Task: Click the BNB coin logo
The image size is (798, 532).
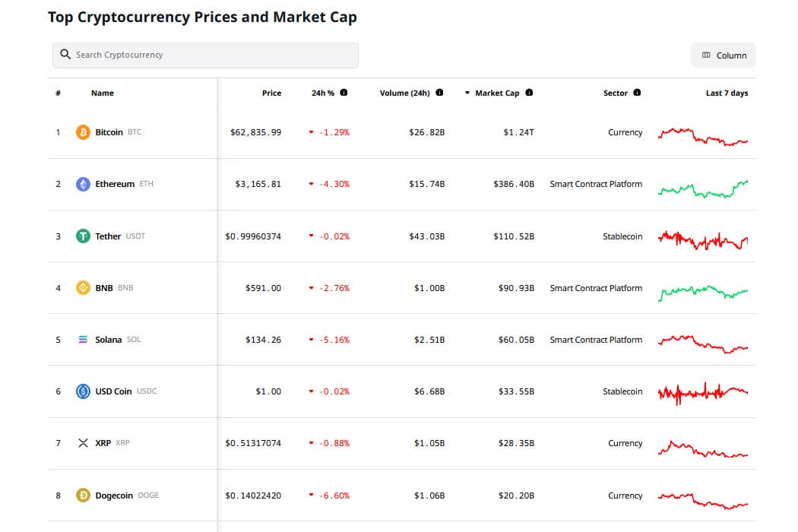Action: coord(84,287)
